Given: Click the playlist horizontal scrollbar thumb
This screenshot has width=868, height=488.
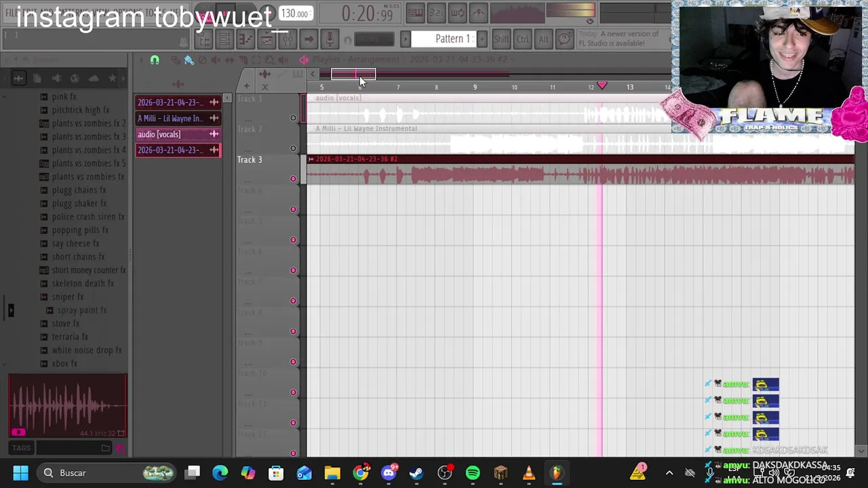Looking at the screenshot, I should (x=353, y=74).
